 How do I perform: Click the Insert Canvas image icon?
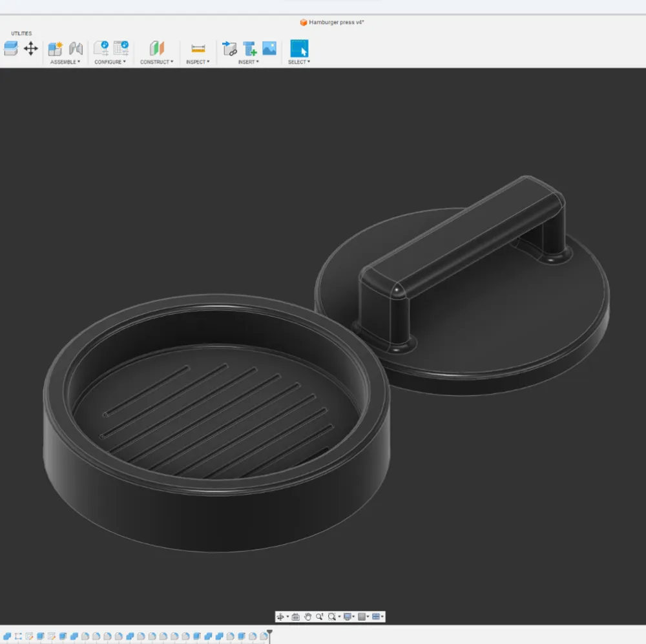pos(269,48)
